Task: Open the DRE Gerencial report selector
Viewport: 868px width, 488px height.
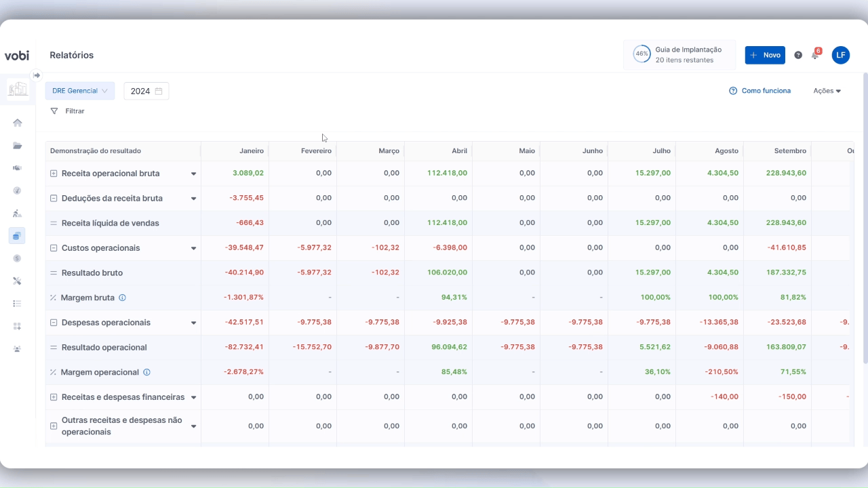Action: (80, 91)
